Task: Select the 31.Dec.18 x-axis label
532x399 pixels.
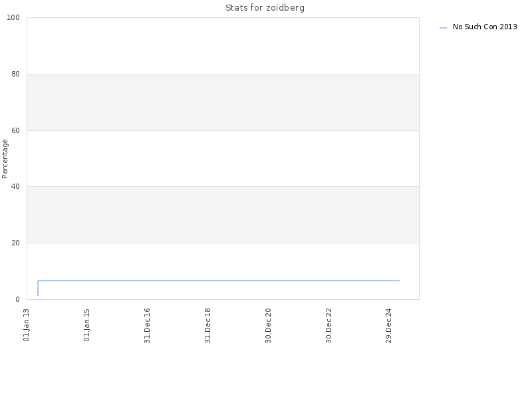Action: point(207,326)
